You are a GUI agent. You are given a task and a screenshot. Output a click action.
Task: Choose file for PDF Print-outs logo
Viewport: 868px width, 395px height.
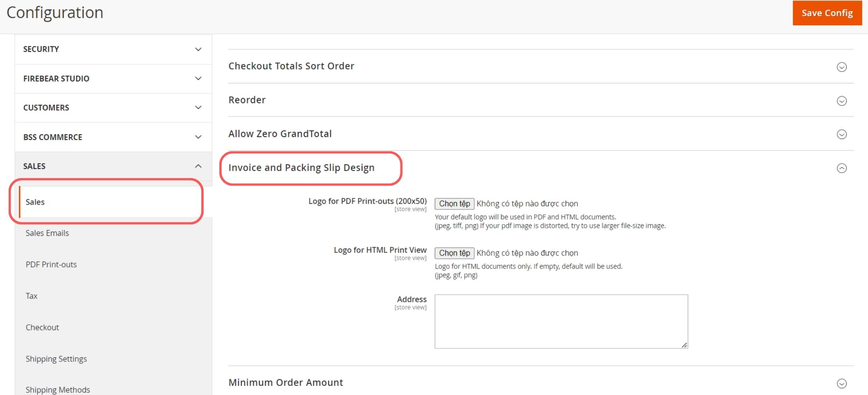[454, 204]
